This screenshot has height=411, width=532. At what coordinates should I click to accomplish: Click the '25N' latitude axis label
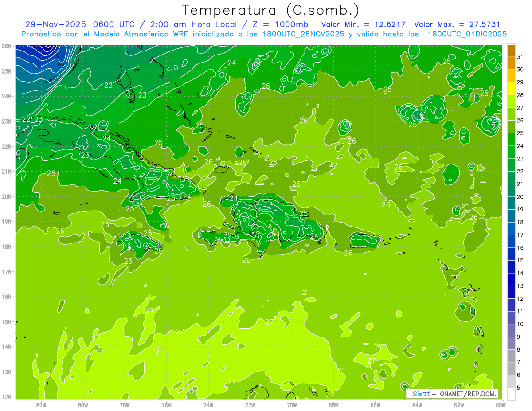6,71
